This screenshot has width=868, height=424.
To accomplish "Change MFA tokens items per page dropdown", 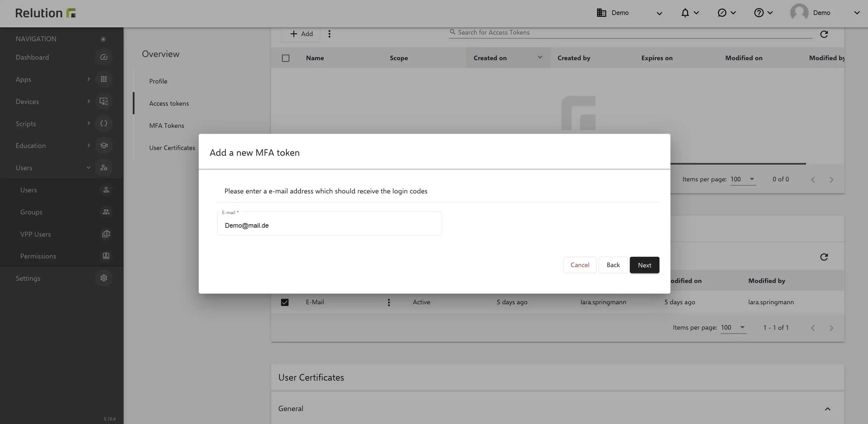I will (733, 328).
